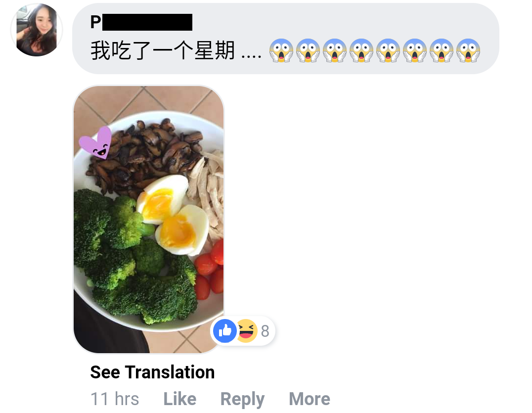This screenshot has width=532, height=413.
Task: Click the commenter's name starting with P
Action: 141,22
